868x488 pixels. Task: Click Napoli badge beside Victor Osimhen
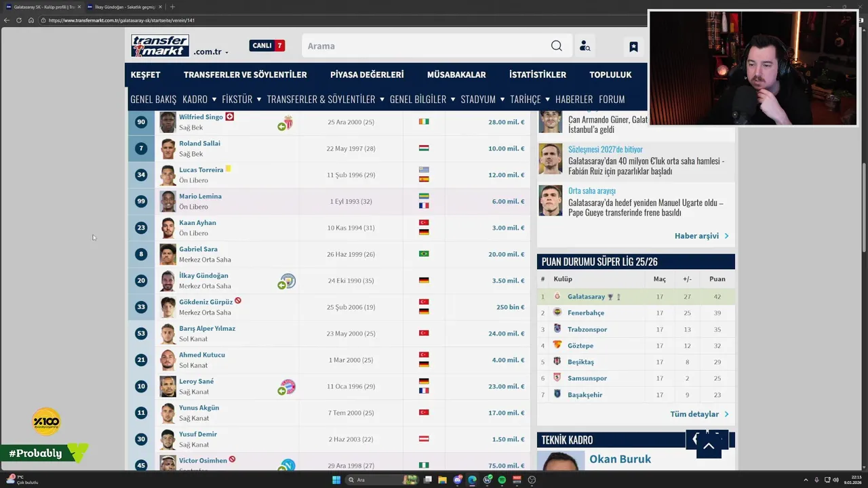click(x=288, y=466)
